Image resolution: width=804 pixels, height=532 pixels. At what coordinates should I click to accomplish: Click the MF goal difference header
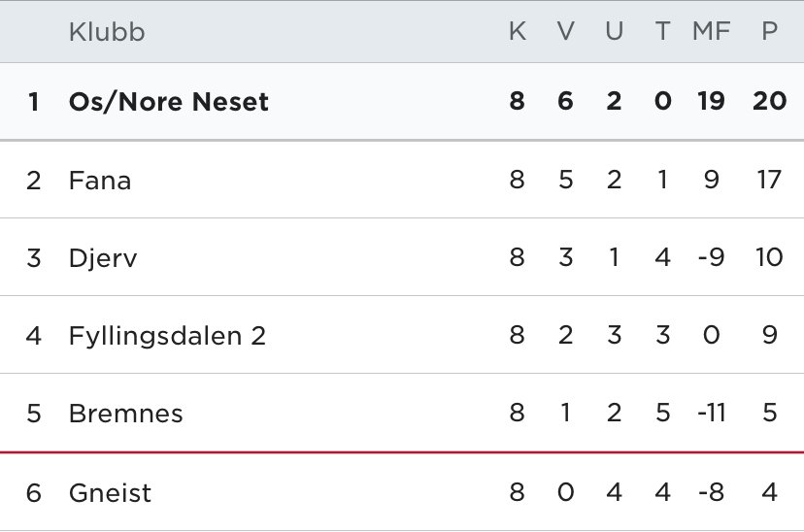(x=711, y=31)
